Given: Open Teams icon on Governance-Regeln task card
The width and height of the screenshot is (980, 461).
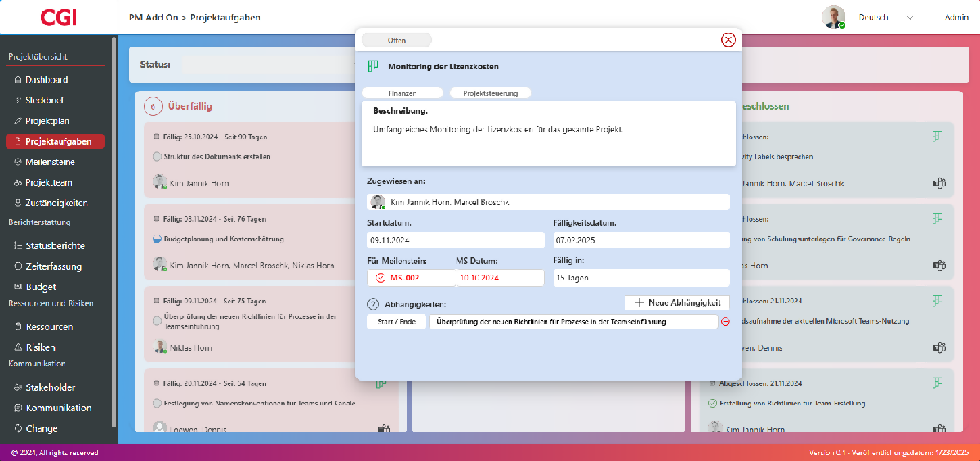Looking at the screenshot, I should coord(938,265).
